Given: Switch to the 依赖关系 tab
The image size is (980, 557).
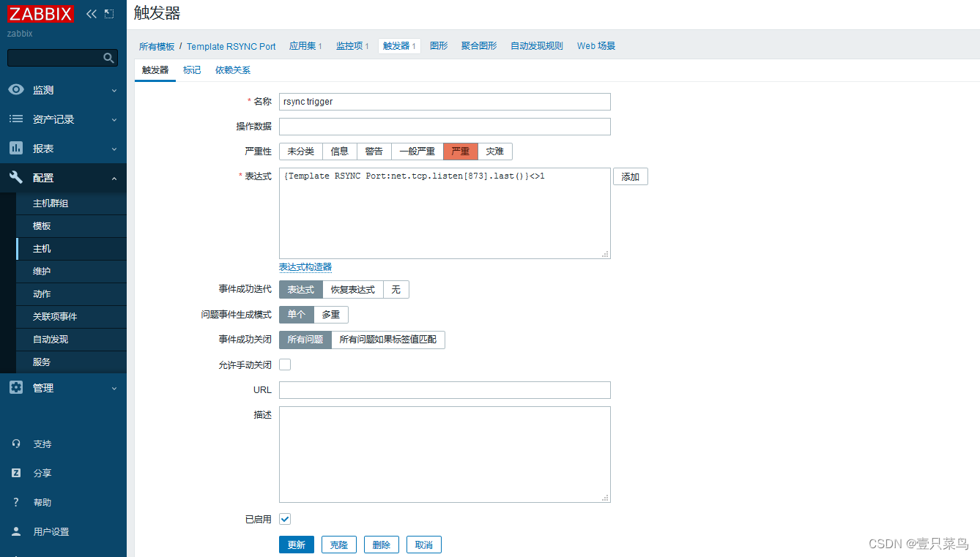Looking at the screenshot, I should pyautogui.click(x=233, y=70).
